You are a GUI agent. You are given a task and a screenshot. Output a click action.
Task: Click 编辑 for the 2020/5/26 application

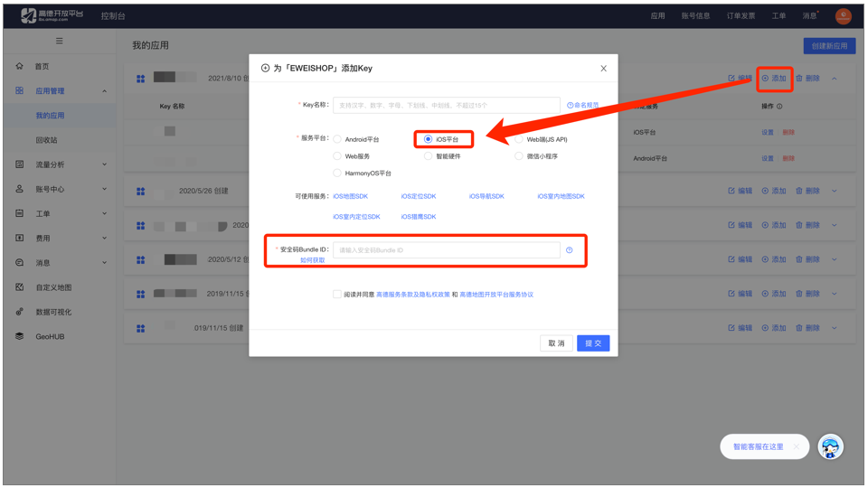(741, 191)
